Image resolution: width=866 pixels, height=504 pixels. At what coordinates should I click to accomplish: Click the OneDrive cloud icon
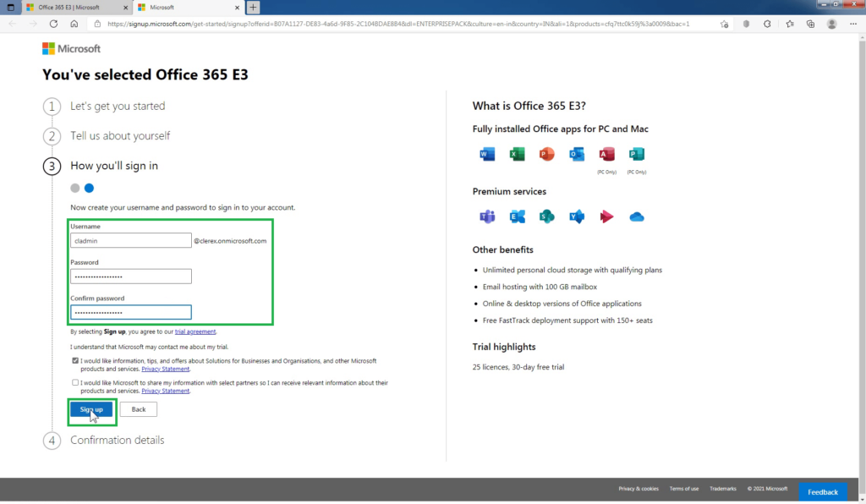pyautogui.click(x=636, y=217)
